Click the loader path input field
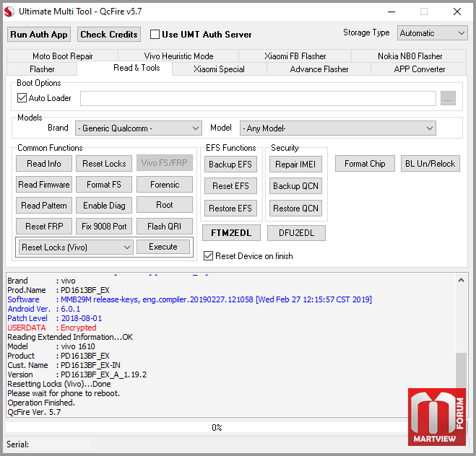This screenshot has height=456, width=476. pos(258,98)
